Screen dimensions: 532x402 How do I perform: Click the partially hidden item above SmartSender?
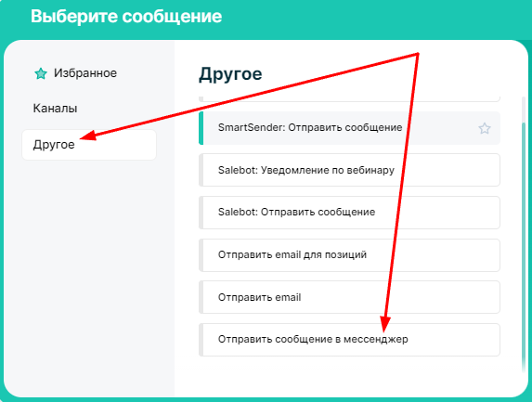349,98
